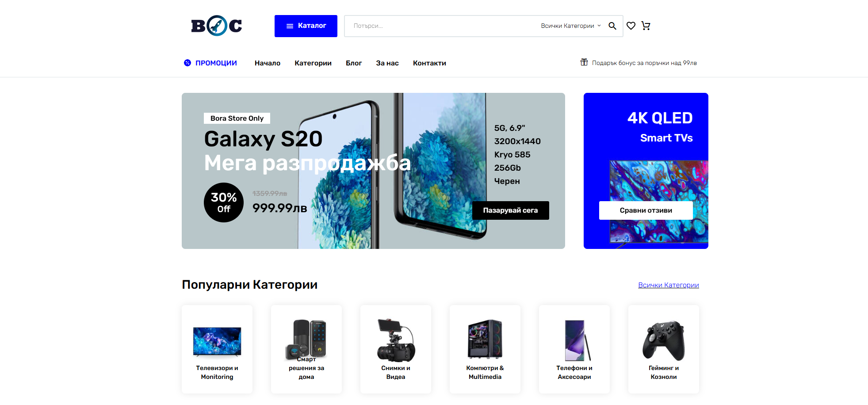The width and height of the screenshot is (868, 405).
Task: Click the search magnifier icon
Action: [612, 26]
